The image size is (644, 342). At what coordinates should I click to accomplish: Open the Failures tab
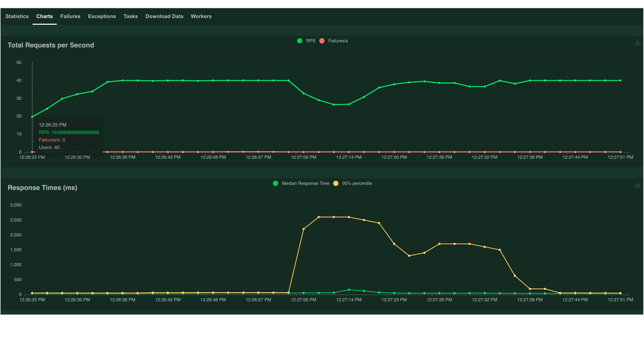pyautogui.click(x=70, y=16)
